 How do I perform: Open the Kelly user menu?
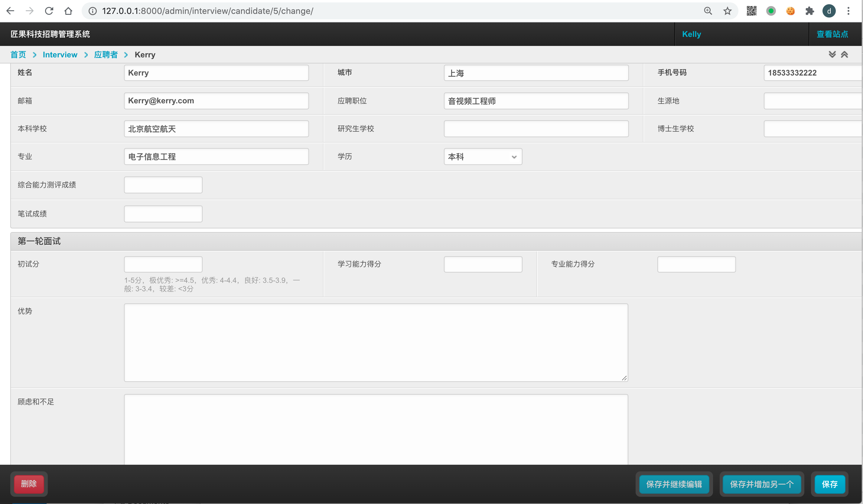point(692,34)
